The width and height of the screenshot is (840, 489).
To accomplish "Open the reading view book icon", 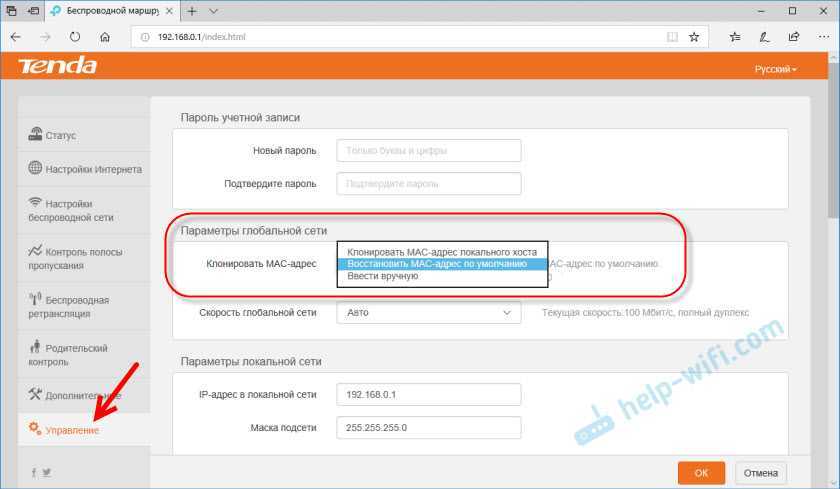I will 672,37.
